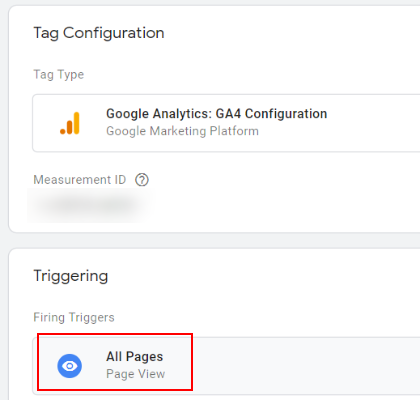
Task: Click the blurred Measurement ID value
Action: 89,205
